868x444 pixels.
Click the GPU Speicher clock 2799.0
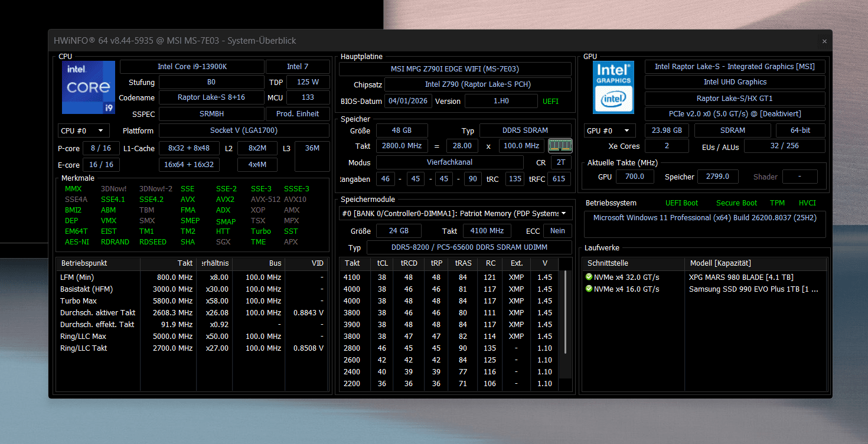(x=717, y=177)
